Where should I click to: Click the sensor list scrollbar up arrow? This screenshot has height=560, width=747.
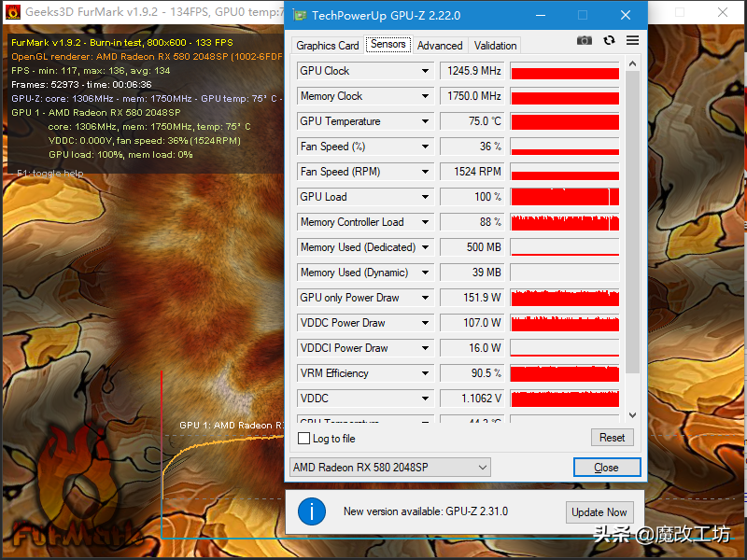(633, 63)
